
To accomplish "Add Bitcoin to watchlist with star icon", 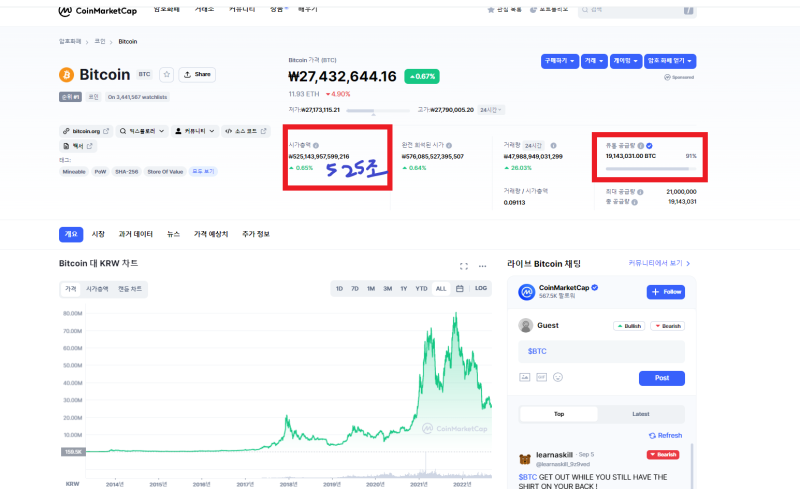I will tap(166, 75).
